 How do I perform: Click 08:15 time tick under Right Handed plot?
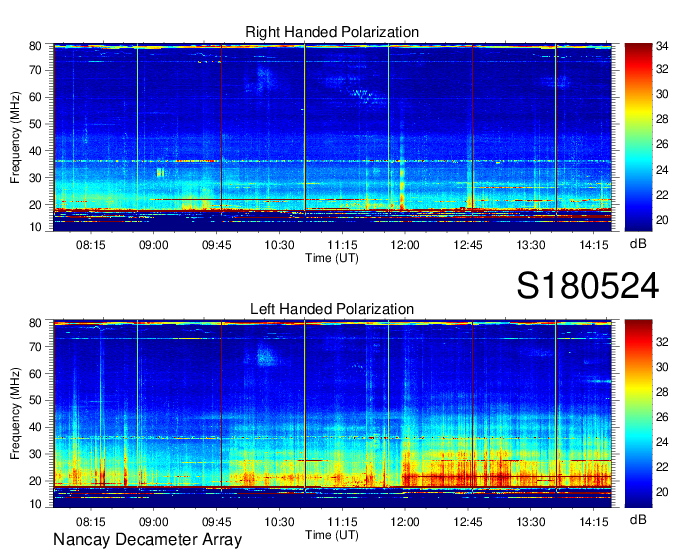pyautogui.click(x=91, y=245)
